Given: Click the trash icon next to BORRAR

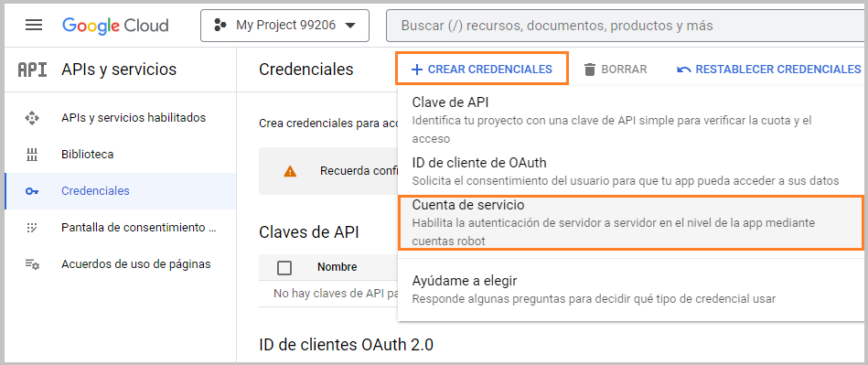Looking at the screenshot, I should (590, 70).
